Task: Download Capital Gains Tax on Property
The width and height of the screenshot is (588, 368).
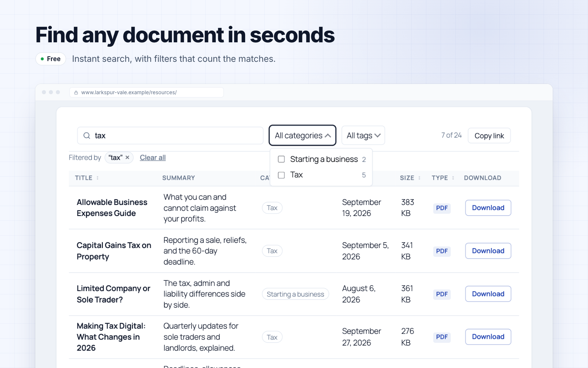Action: [x=488, y=251]
